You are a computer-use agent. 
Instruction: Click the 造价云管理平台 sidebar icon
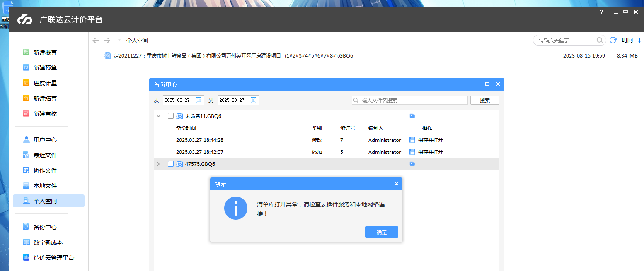pyautogui.click(x=26, y=257)
